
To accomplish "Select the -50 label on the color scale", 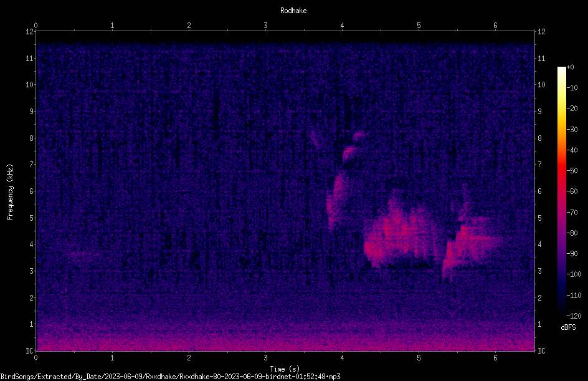I will 572,171.
